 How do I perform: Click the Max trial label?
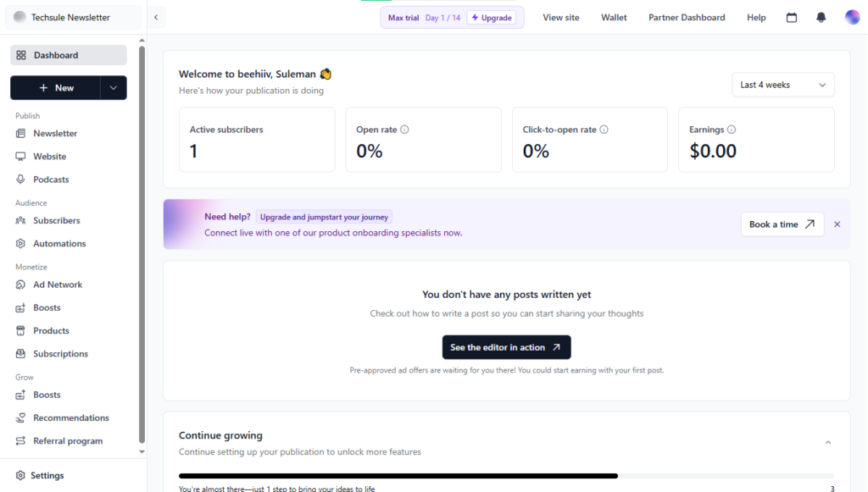(x=403, y=18)
